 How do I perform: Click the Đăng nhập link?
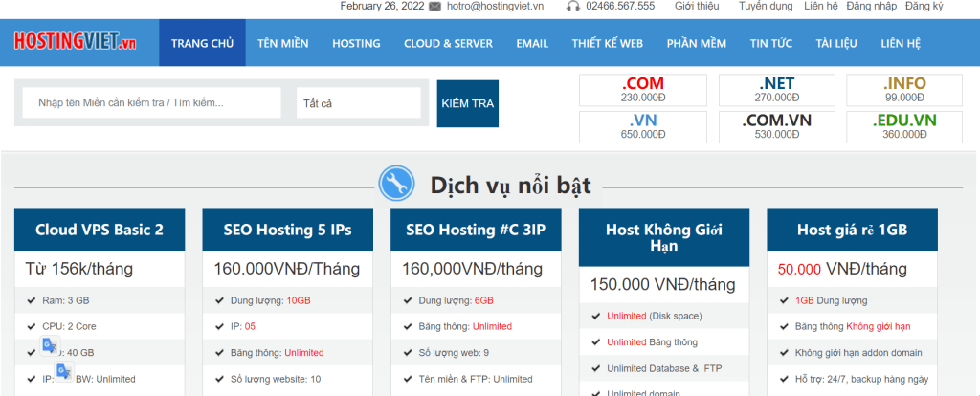871,7
